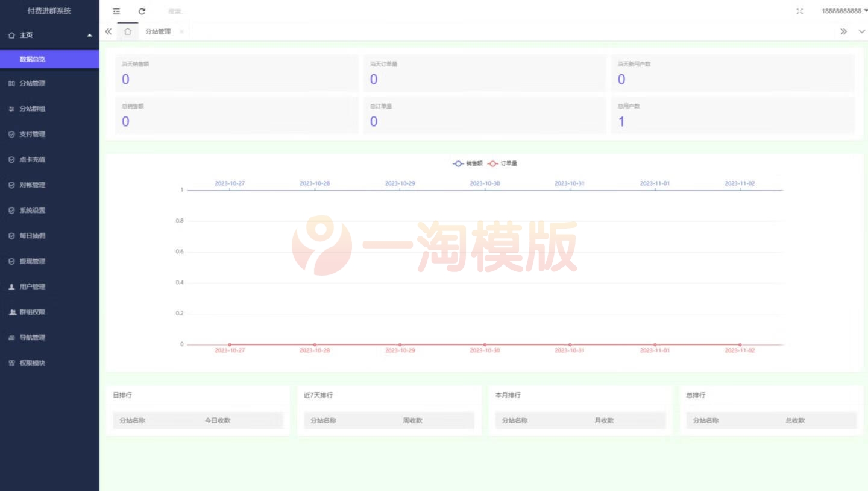
Task: Click the 点卡充值 sidebar icon
Action: pyautogui.click(x=11, y=160)
